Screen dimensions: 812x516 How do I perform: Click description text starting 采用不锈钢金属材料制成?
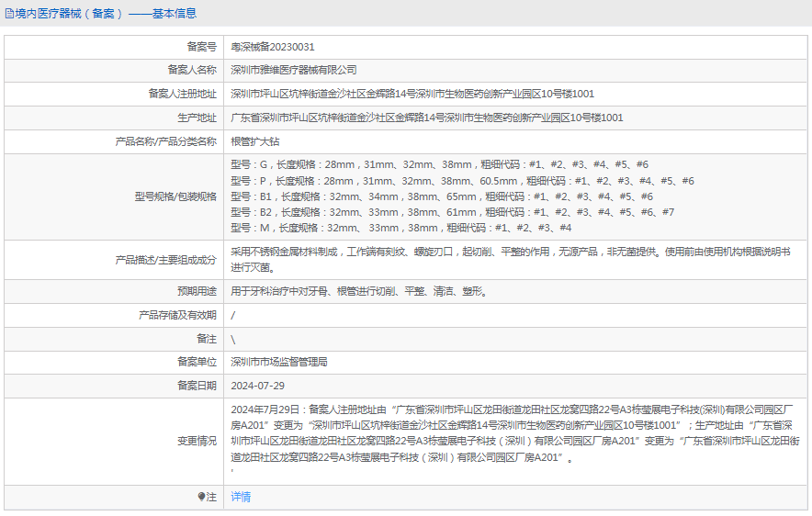click(511, 260)
